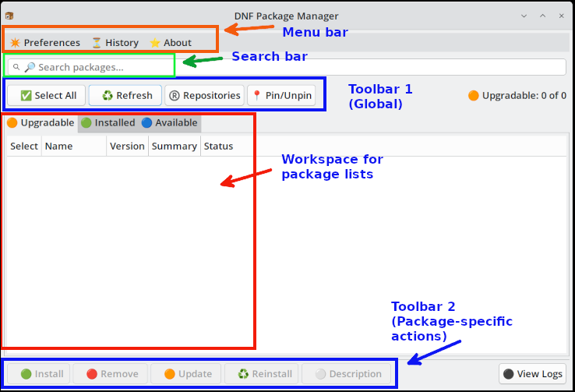
Task: Click the magnifier icon in search bar
Action: click(17, 67)
